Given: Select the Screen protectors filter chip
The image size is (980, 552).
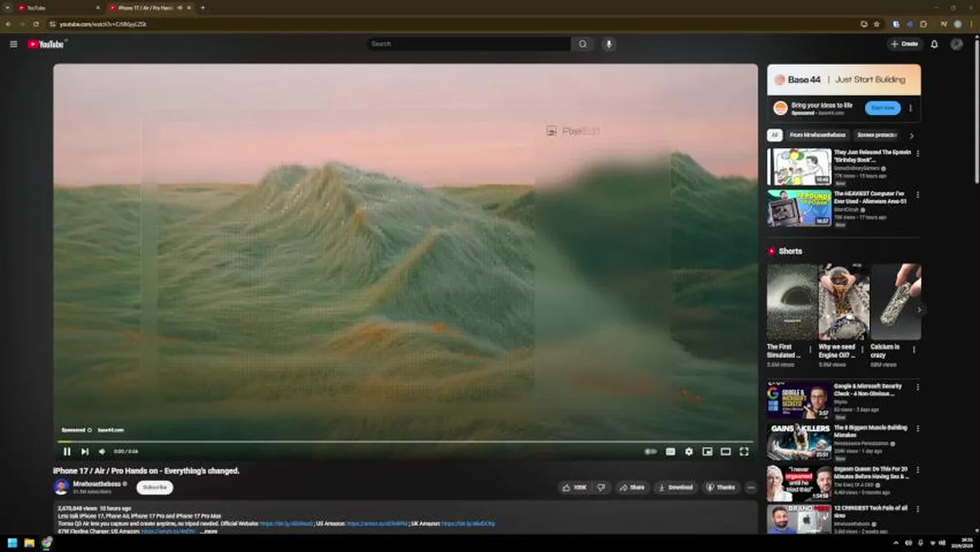Looking at the screenshot, I should (x=877, y=135).
